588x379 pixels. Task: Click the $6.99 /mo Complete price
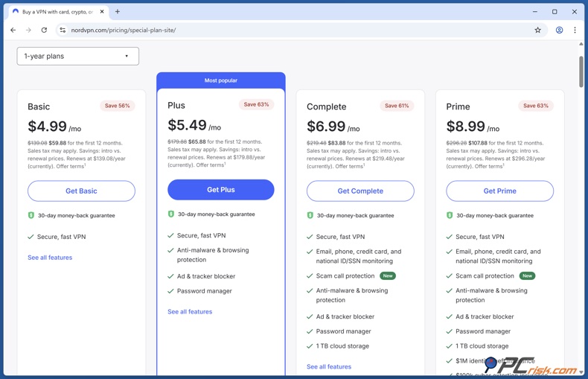tap(333, 127)
